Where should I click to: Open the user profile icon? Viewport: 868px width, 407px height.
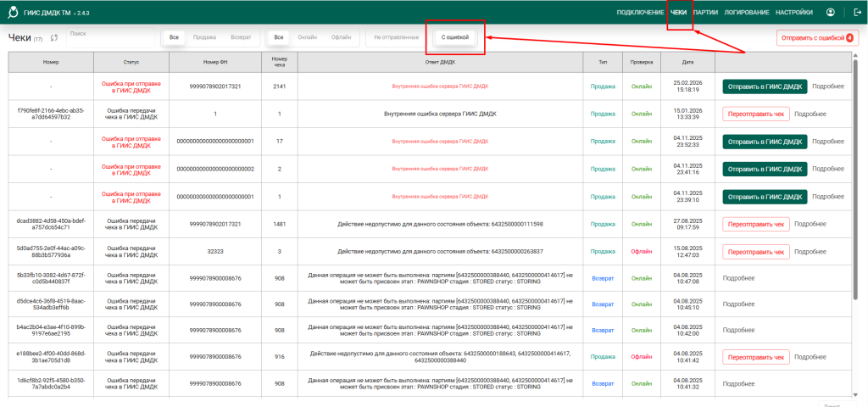point(830,13)
